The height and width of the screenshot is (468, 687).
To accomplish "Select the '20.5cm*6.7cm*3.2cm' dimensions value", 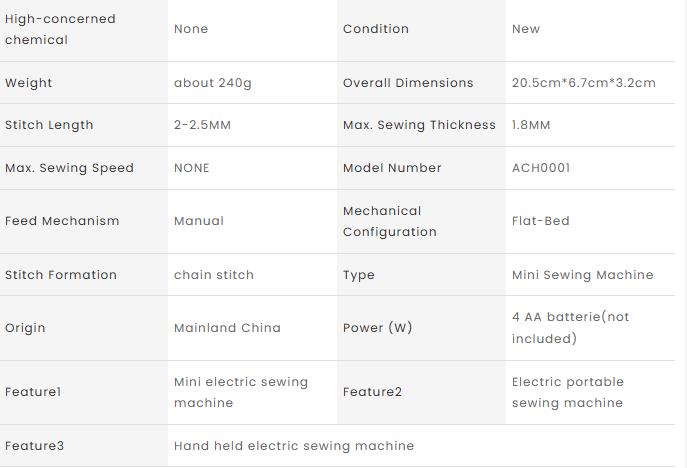I will (583, 83).
